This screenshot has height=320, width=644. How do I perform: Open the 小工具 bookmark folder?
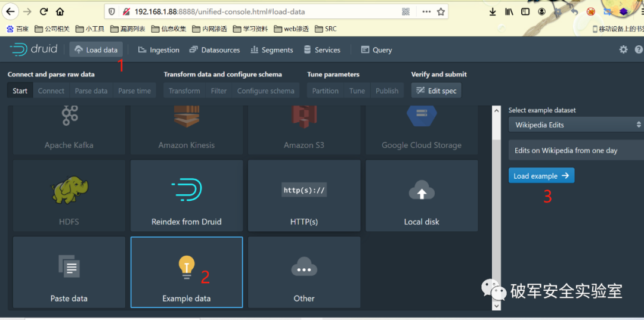coord(90,29)
